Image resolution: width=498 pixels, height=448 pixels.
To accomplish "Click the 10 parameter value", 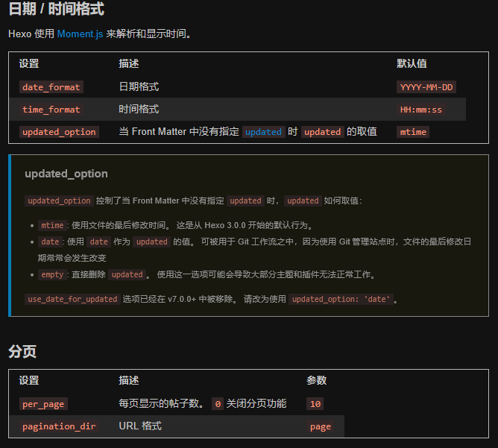I will click(315, 404).
